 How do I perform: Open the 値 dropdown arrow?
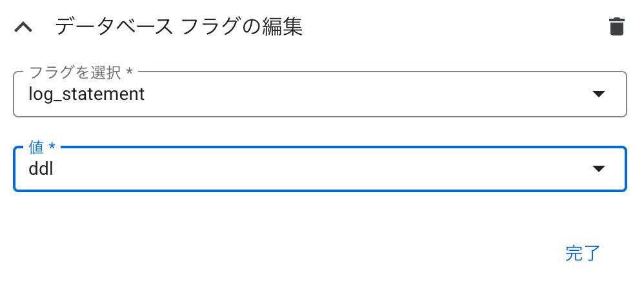(599, 168)
